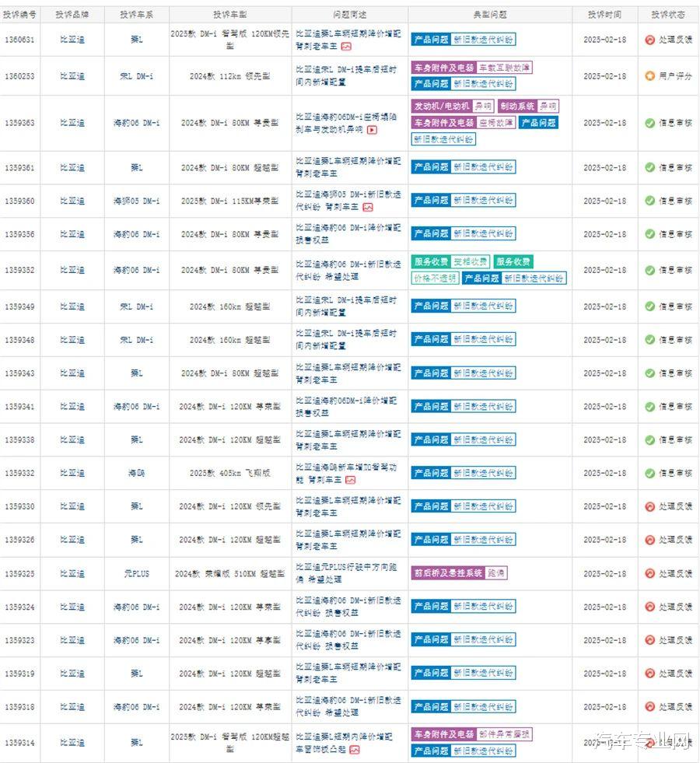700x763 pixels.
Task: Click 产品问题 tag in row 1360631
Action: click(x=431, y=40)
